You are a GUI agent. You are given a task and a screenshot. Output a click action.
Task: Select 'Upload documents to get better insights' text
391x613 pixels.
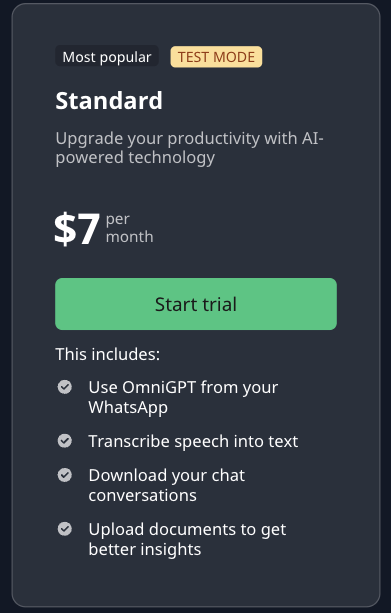pos(187,539)
